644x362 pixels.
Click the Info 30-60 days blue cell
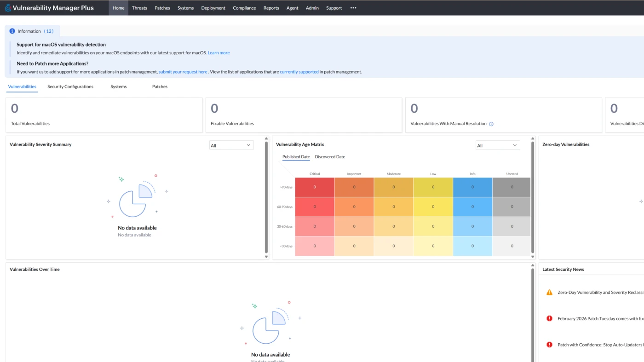click(472, 226)
